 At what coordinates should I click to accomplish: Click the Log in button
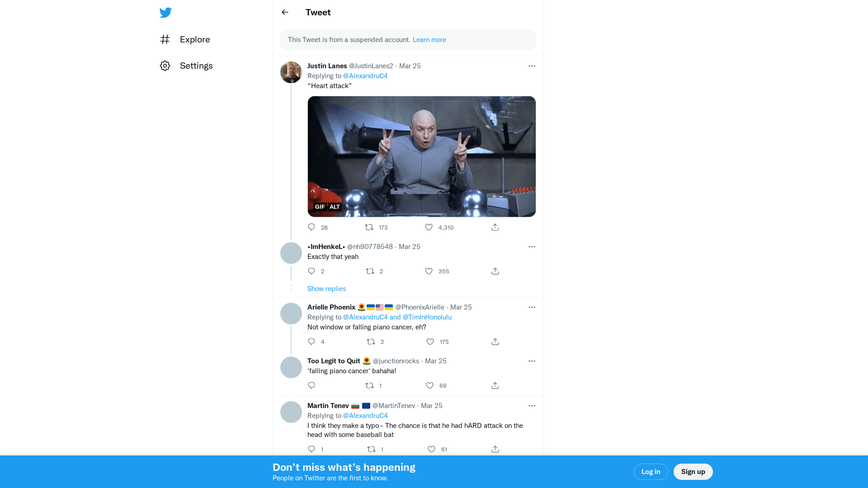pos(651,472)
